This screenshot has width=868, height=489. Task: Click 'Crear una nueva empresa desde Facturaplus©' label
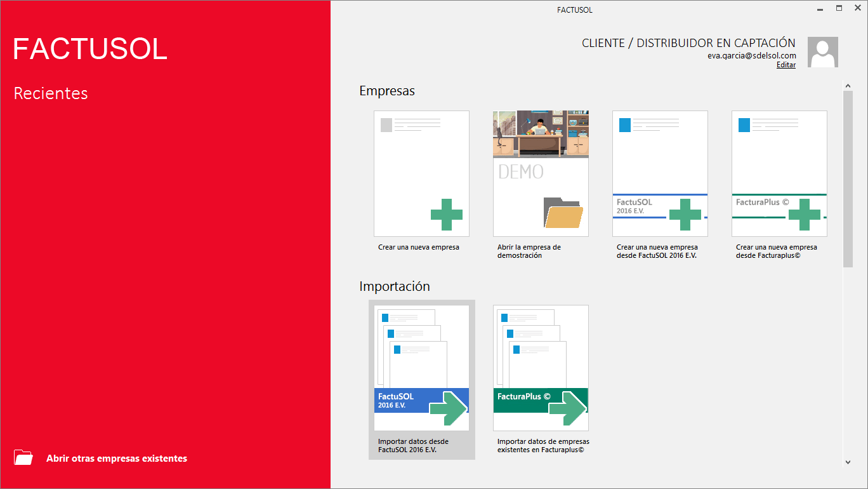776,251
